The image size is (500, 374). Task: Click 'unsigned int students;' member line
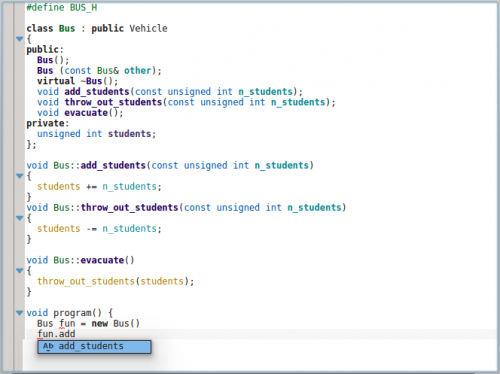coord(96,134)
